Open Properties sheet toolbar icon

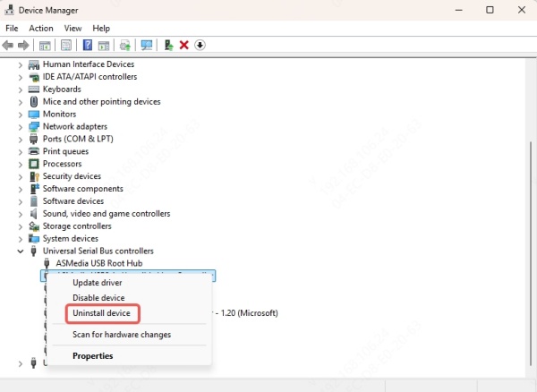[x=65, y=45]
